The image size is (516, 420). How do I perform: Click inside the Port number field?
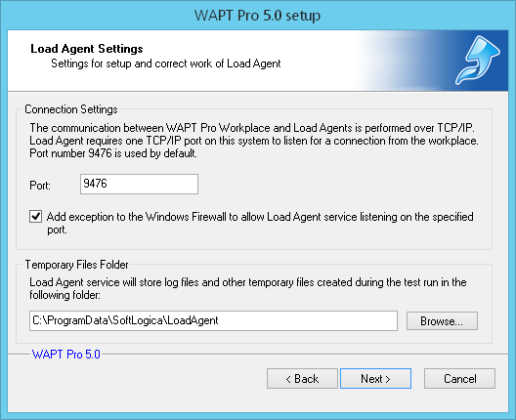(139, 185)
